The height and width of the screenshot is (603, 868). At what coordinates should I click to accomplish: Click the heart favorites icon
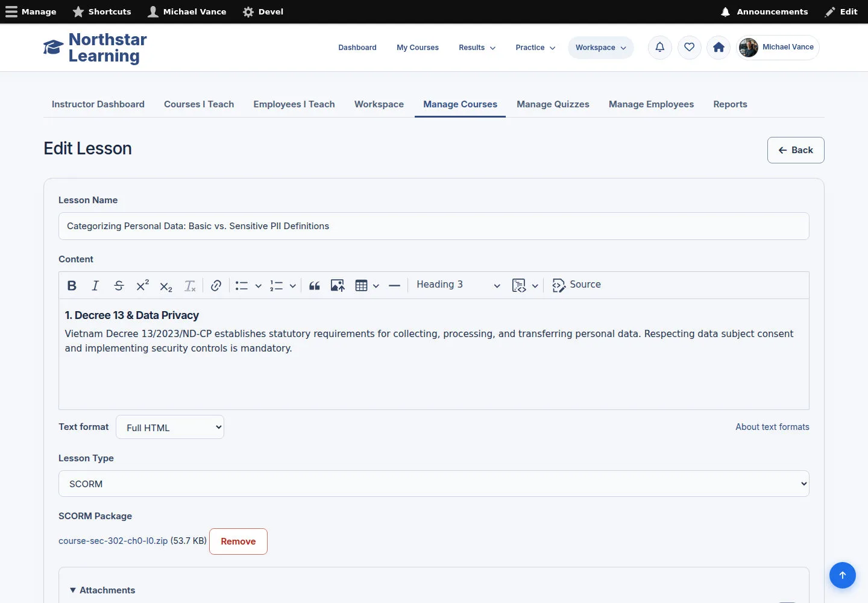pyautogui.click(x=690, y=47)
